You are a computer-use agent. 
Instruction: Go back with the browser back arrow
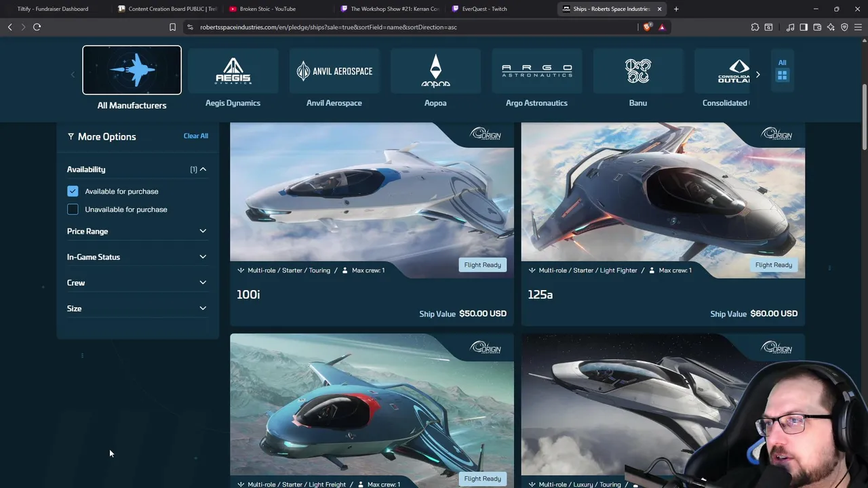[x=9, y=27]
